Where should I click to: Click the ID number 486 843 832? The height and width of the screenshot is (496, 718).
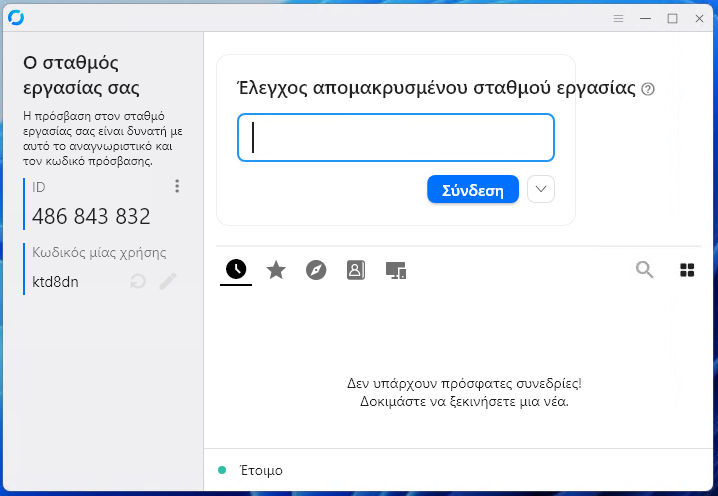91,216
